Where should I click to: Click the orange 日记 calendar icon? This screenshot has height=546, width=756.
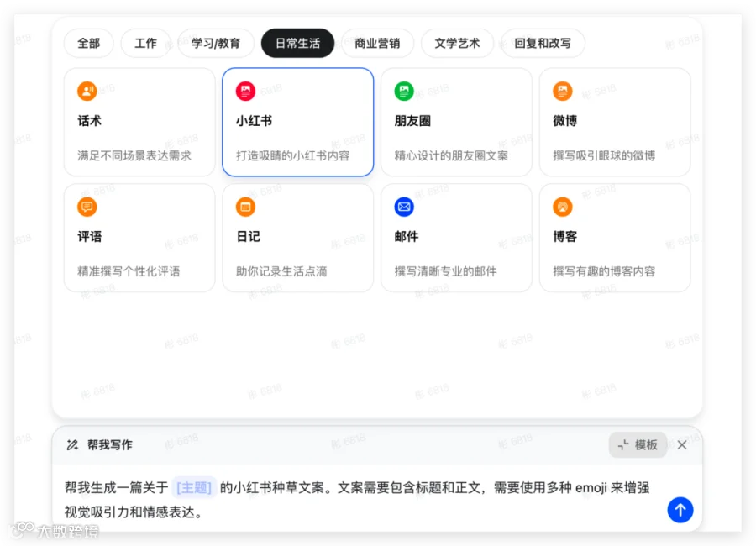(x=245, y=207)
